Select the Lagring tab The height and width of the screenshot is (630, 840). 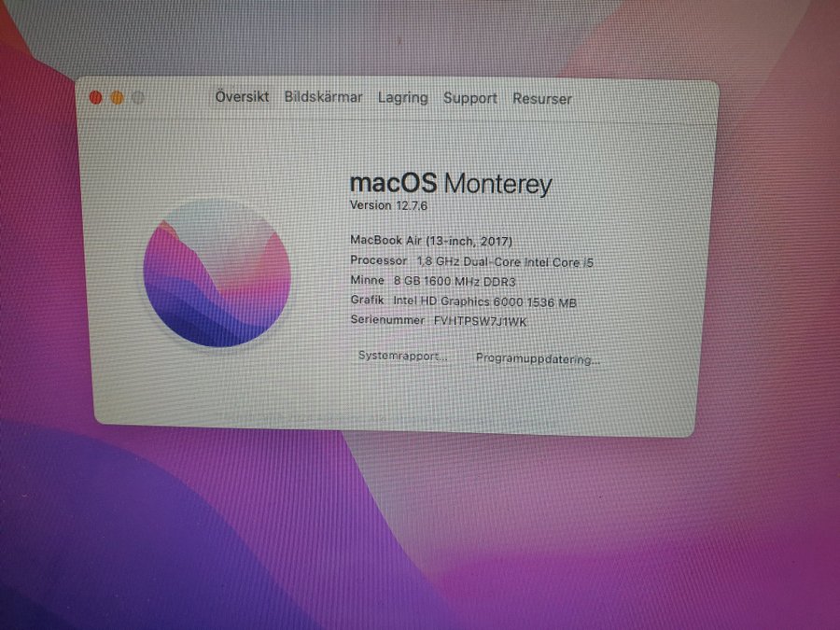(402, 98)
